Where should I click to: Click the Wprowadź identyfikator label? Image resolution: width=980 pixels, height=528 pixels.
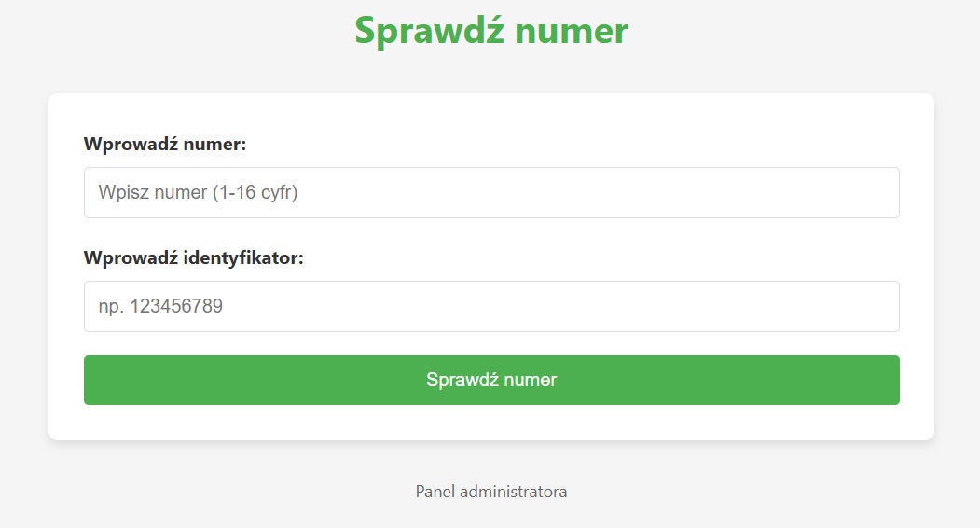[194, 258]
